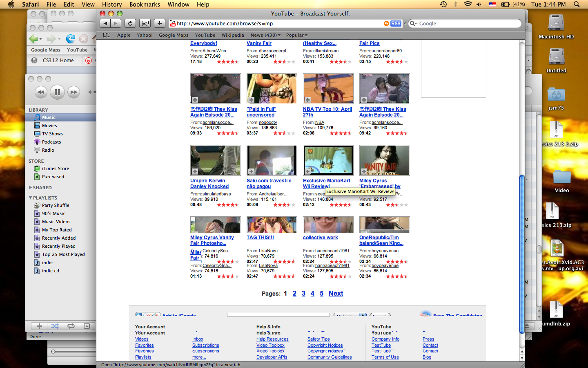
Task: Add Umpire Kerwin video to quicklist
Action: 195,172
